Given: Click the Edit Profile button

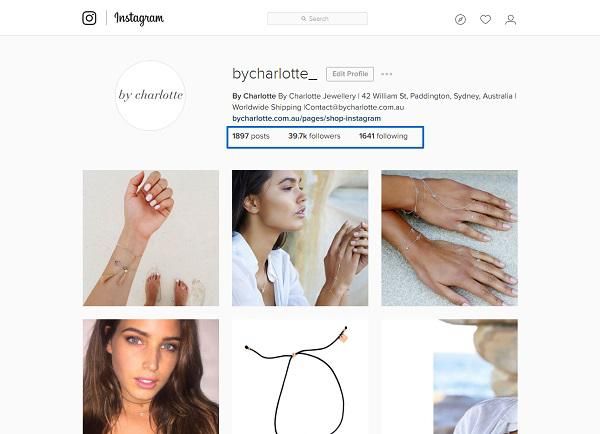Looking at the screenshot, I should pyautogui.click(x=350, y=74).
